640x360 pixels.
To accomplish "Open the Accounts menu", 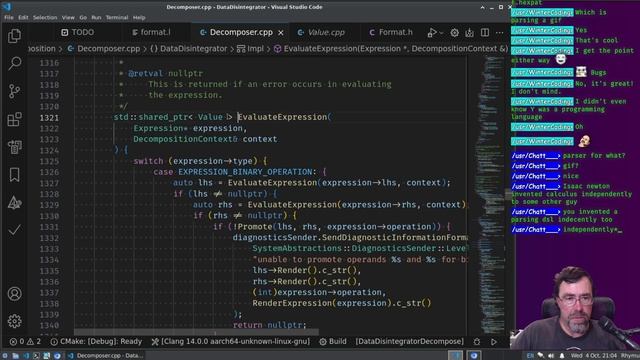I will [x=14, y=294].
